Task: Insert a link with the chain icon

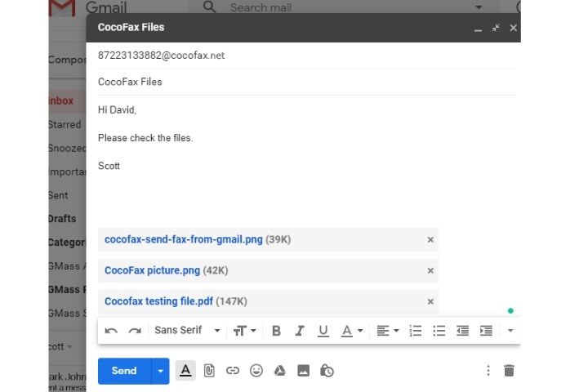Action: [x=233, y=371]
